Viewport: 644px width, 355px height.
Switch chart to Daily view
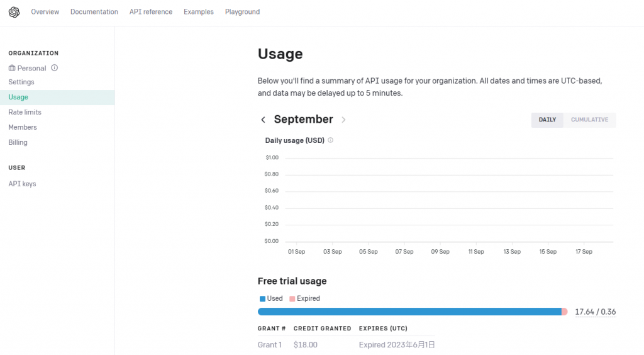(547, 120)
